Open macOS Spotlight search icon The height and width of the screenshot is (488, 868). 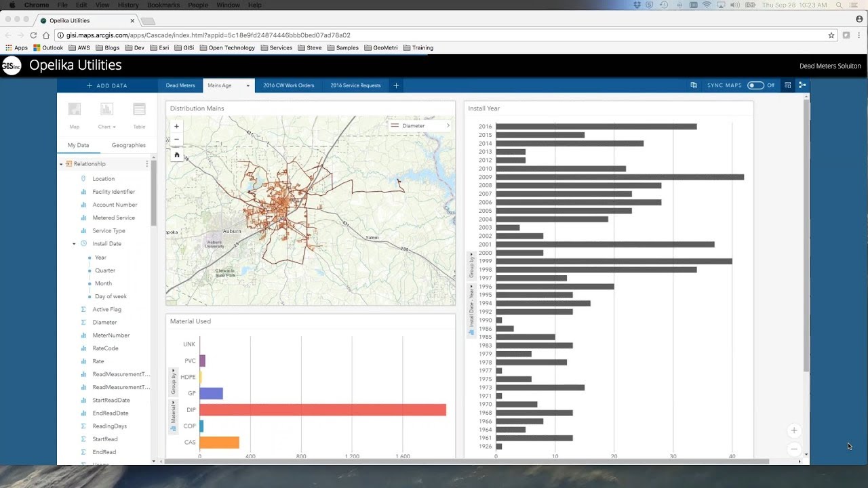tap(840, 5)
